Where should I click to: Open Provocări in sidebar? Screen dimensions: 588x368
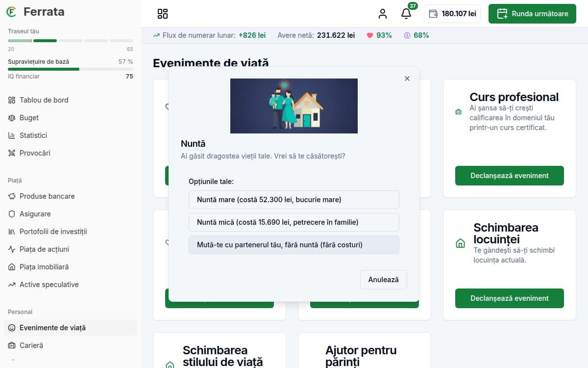(71, 153)
